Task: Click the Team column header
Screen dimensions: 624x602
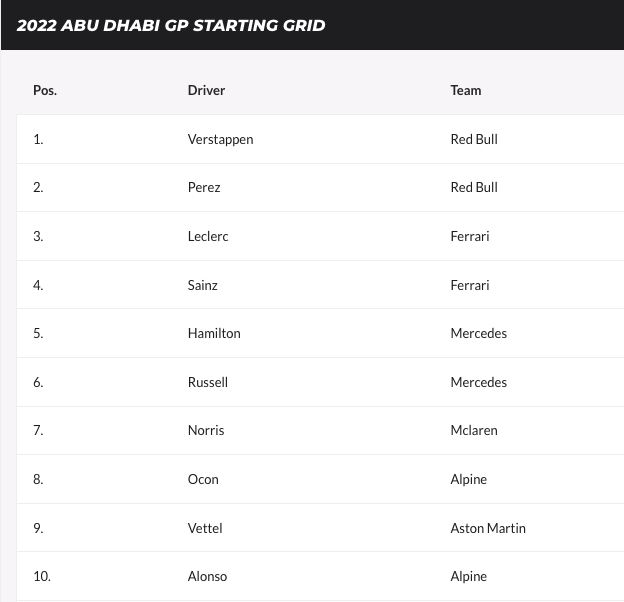Action: [x=466, y=90]
